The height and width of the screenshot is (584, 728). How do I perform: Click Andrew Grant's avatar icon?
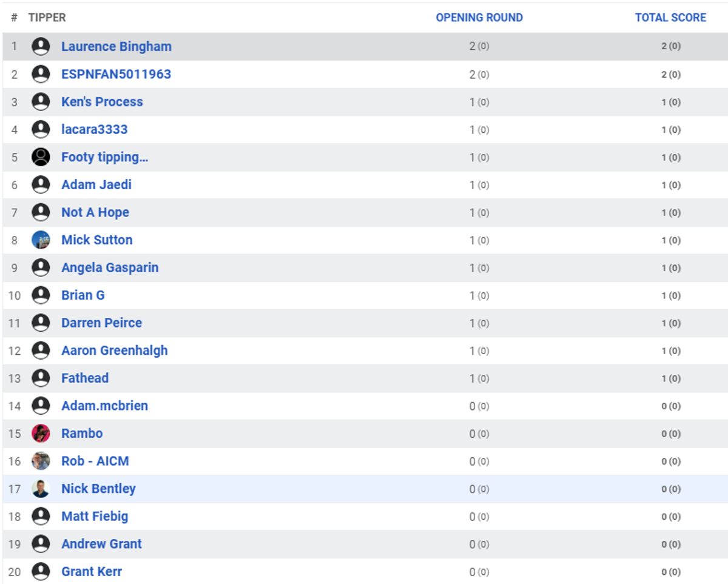pyautogui.click(x=41, y=544)
